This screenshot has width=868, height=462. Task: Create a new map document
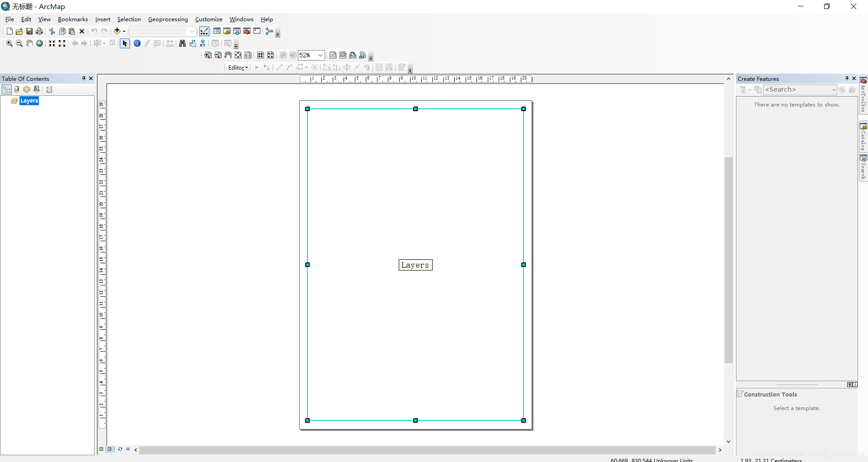click(x=9, y=31)
